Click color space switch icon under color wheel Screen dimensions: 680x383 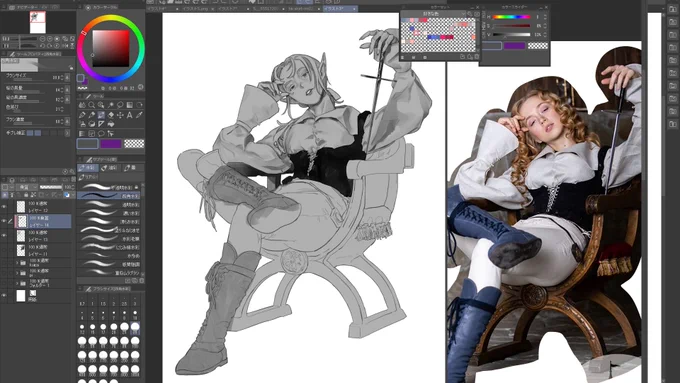(x=141, y=87)
